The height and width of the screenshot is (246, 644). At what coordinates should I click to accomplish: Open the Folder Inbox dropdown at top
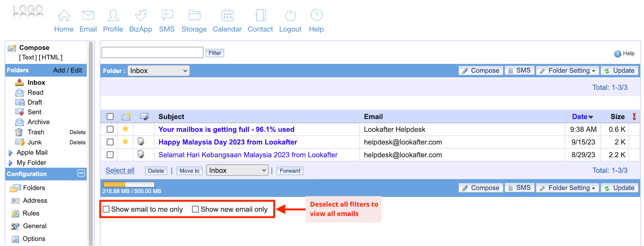(158, 71)
